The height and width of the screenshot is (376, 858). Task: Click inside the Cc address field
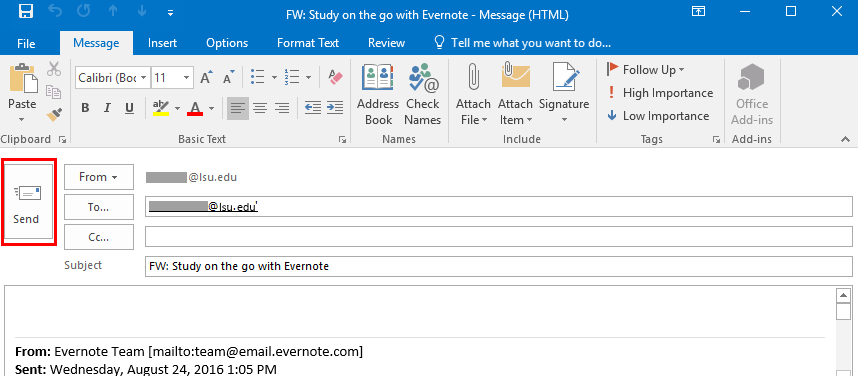pyautogui.click(x=498, y=237)
